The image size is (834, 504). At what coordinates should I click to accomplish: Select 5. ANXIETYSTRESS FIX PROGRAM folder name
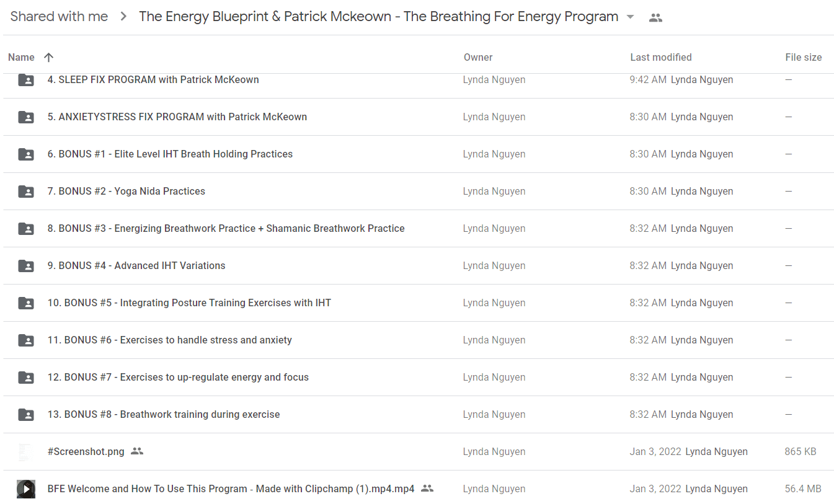coord(177,117)
